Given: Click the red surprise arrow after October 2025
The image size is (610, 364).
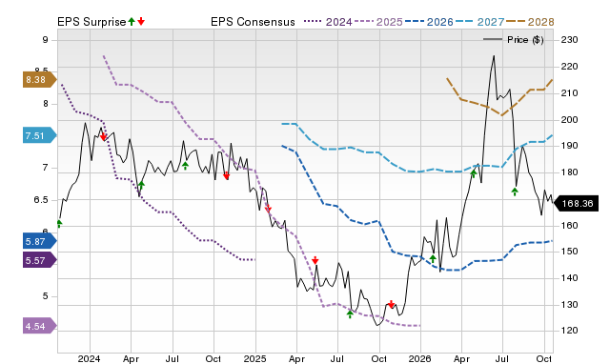Looking at the screenshot, I should pyautogui.click(x=392, y=304).
